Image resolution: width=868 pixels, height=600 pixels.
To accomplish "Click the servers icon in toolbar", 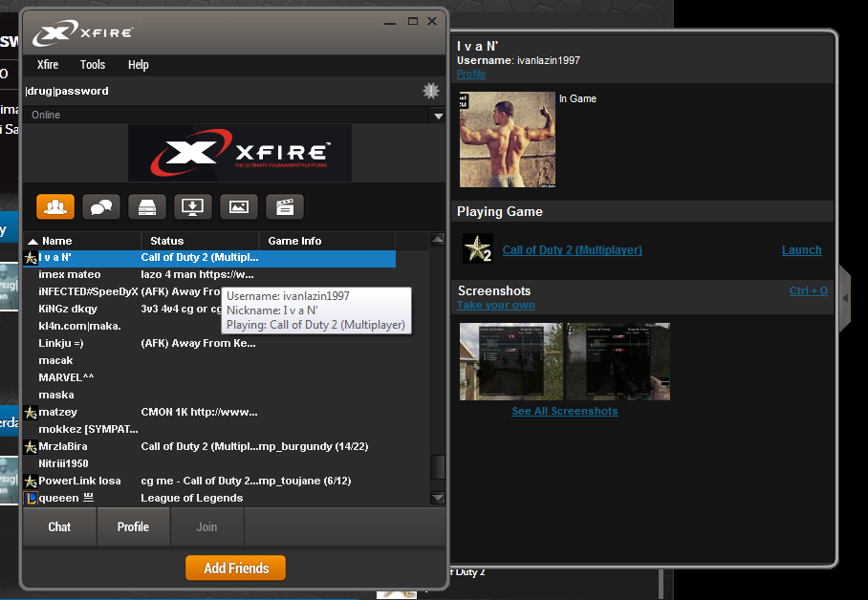I will (x=147, y=206).
